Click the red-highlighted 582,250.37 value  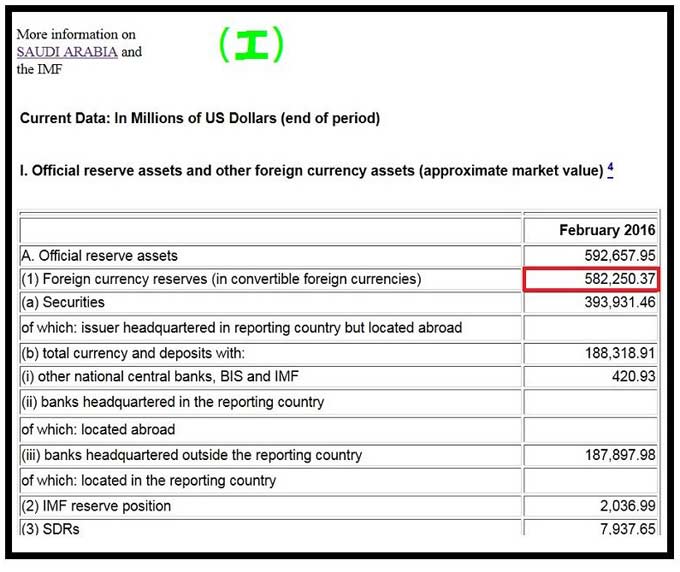point(590,279)
